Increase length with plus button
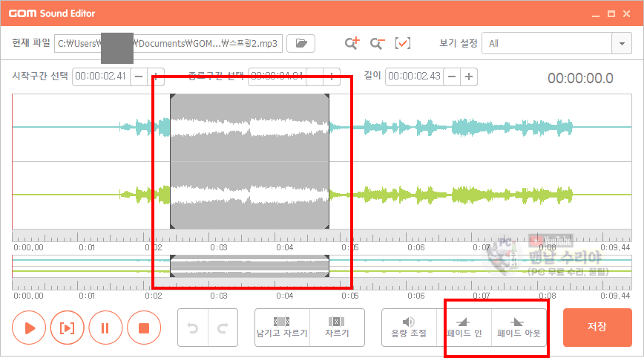644x358 pixels. (469, 77)
